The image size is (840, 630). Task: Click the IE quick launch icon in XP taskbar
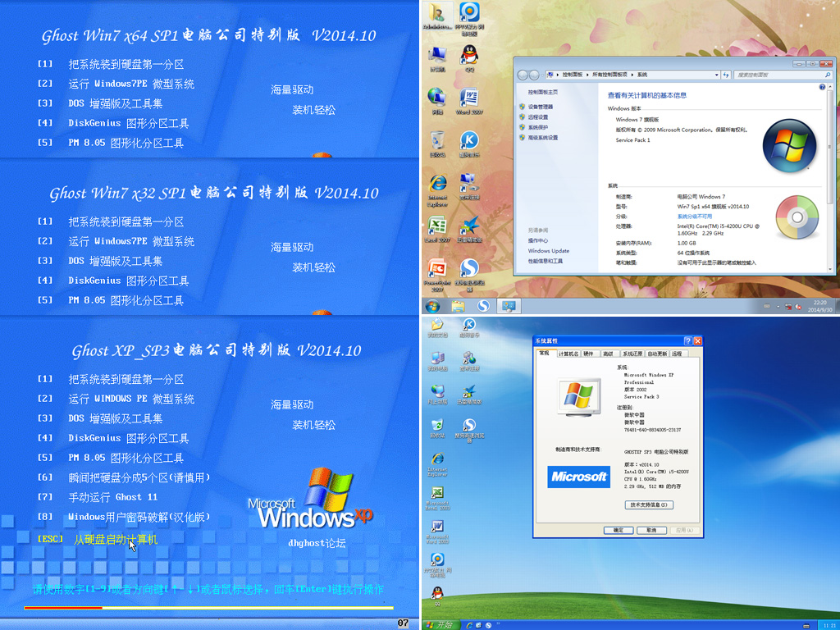coord(469,625)
